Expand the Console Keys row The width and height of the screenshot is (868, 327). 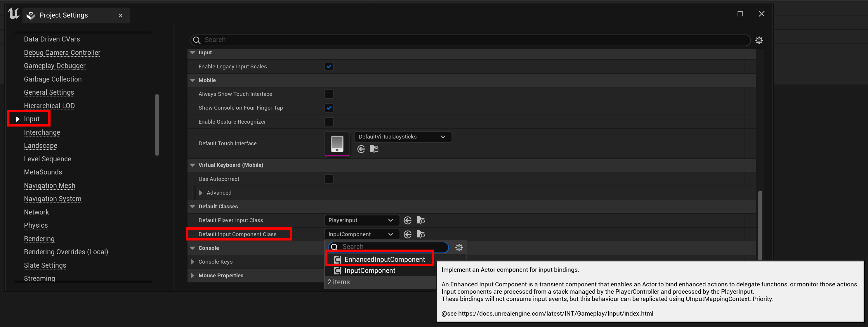tap(192, 262)
